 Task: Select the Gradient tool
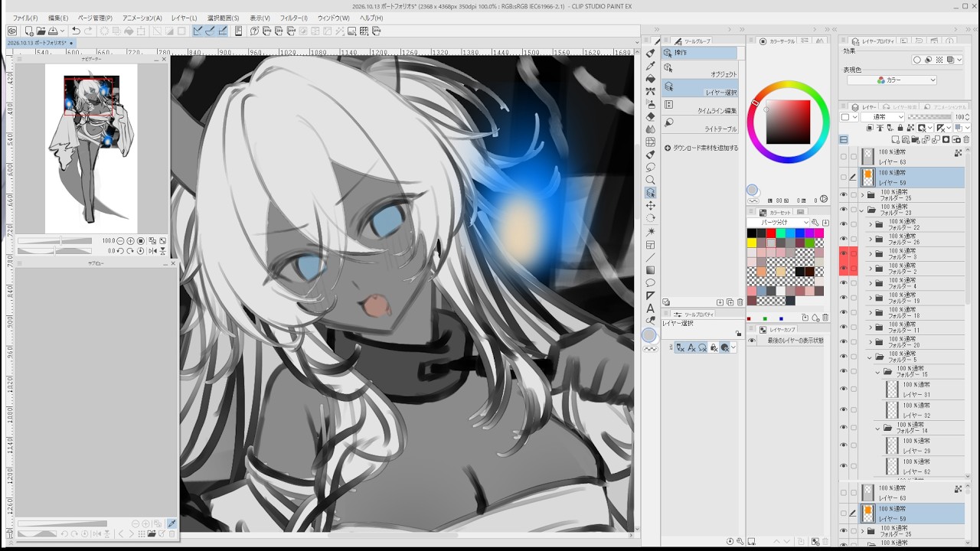click(x=651, y=270)
